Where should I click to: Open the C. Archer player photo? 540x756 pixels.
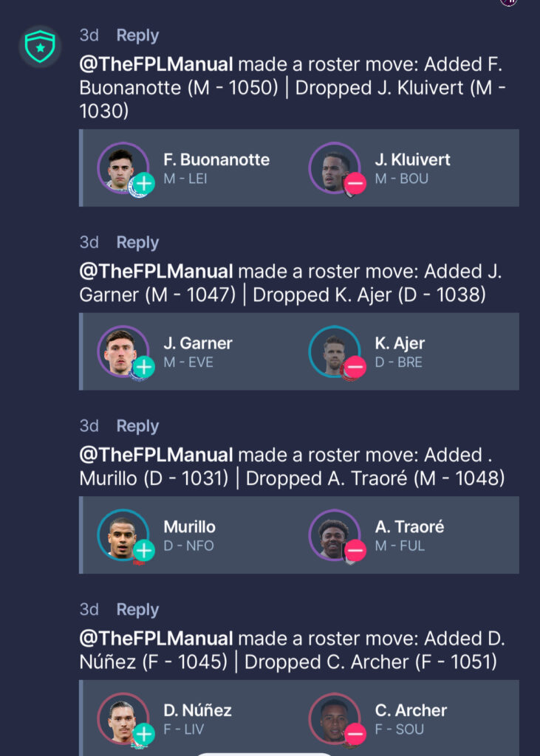pos(334,718)
